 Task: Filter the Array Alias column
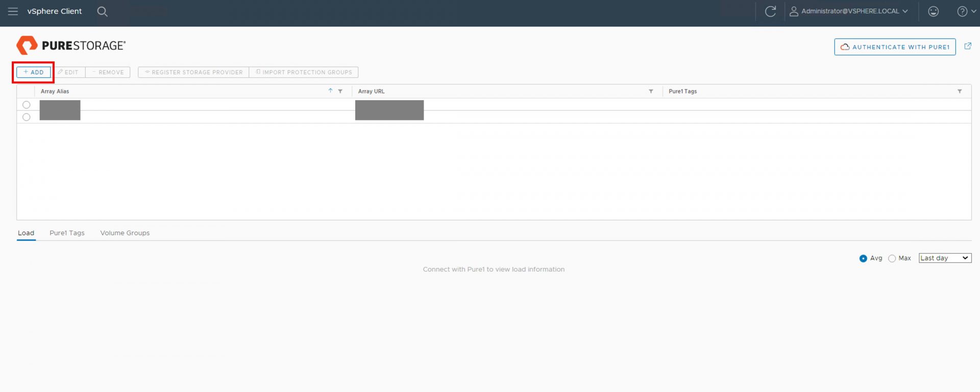coord(340,91)
